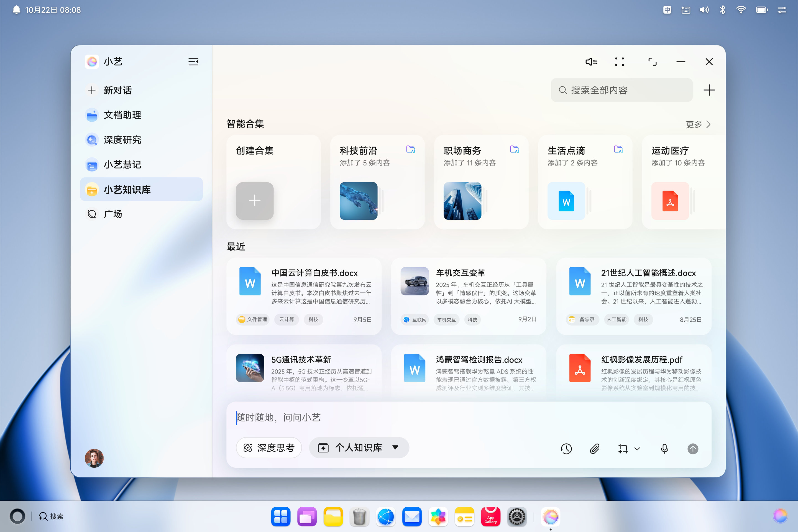
Task: Click the 搜索全部内容 search field
Action: tap(621, 90)
